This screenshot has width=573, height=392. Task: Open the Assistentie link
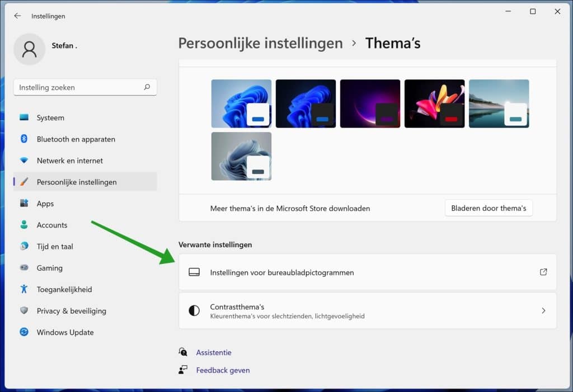(213, 352)
